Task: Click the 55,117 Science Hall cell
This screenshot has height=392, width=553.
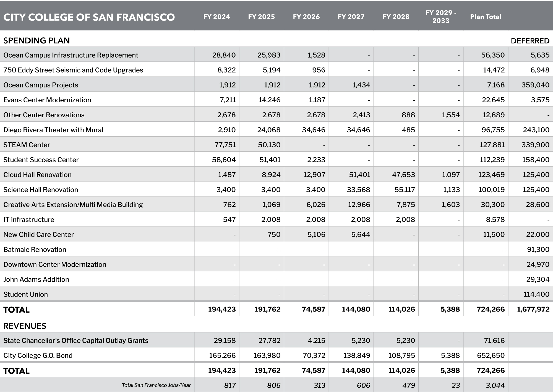Action: tap(404, 189)
